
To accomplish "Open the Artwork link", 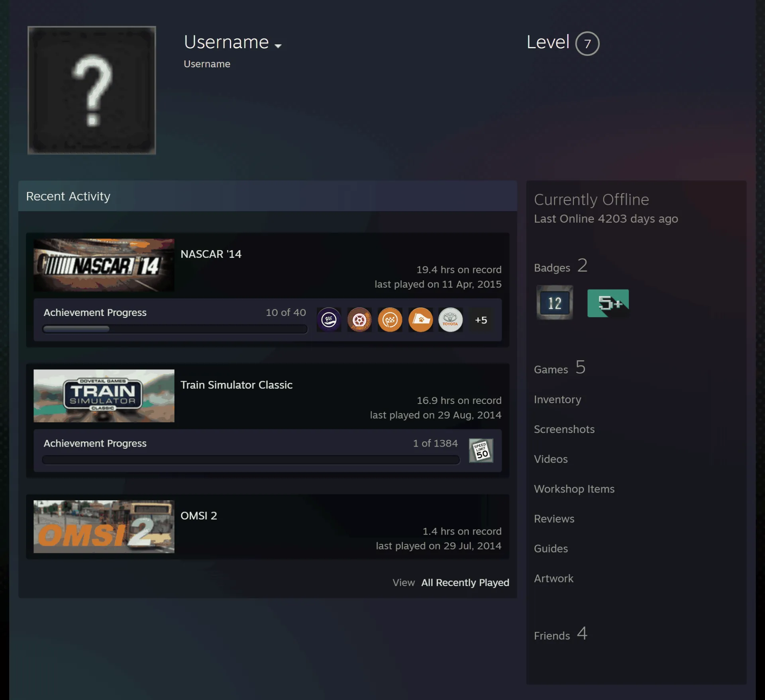I will [553, 578].
